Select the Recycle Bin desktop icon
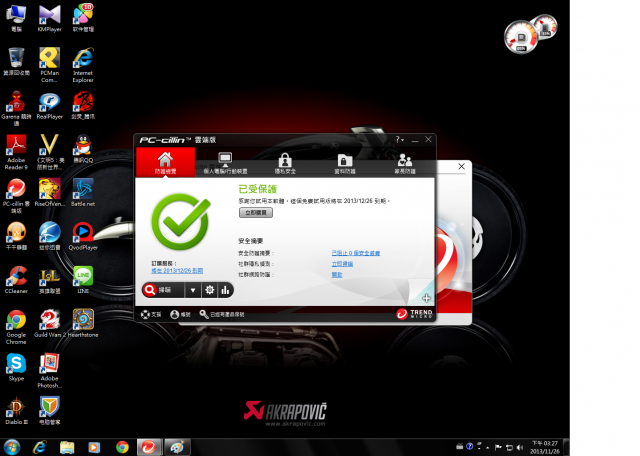The image size is (640, 456). point(16,62)
